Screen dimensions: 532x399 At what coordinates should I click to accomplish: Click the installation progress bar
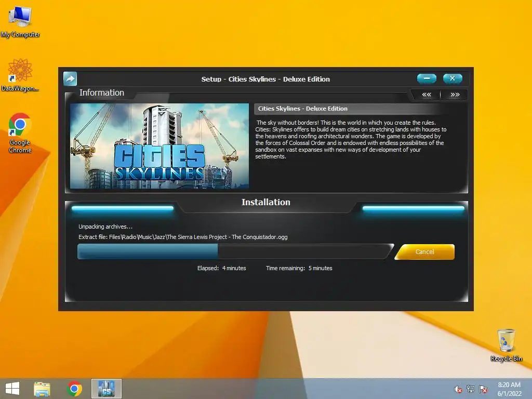point(235,252)
